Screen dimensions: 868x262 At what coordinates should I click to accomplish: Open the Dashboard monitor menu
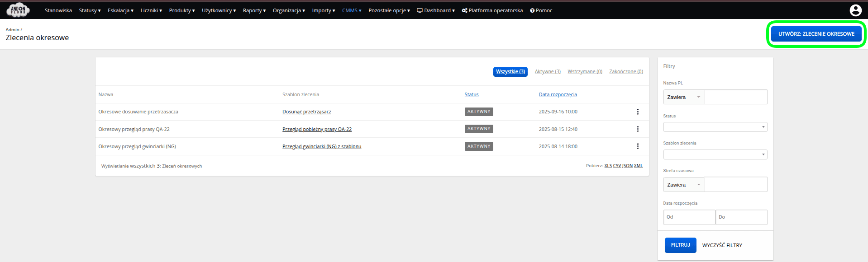click(x=435, y=10)
